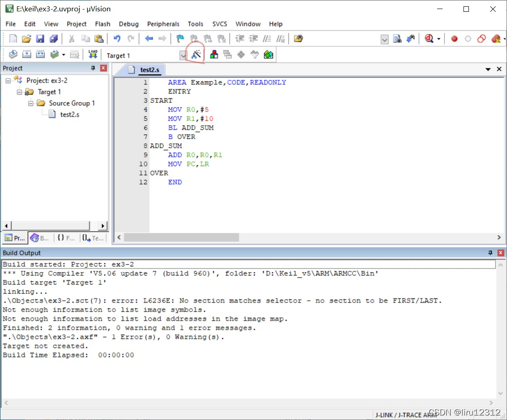
Task: Switch to the Functions panel tab
Action: (x=66, y=238)
